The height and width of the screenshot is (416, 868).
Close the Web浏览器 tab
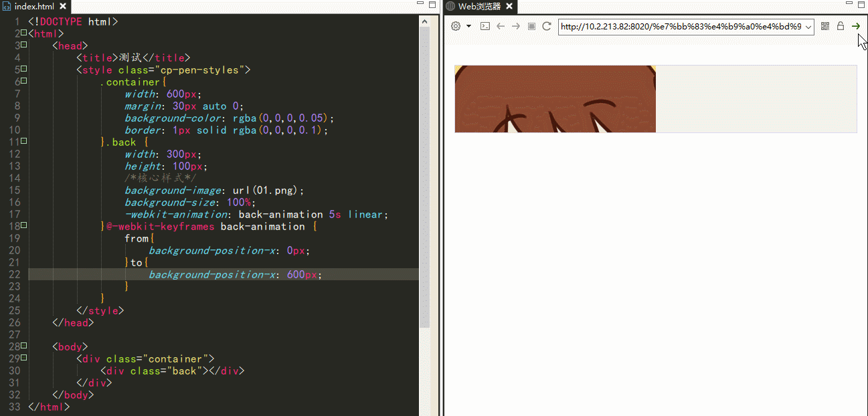pyautogui.click(x=509, y=6)
